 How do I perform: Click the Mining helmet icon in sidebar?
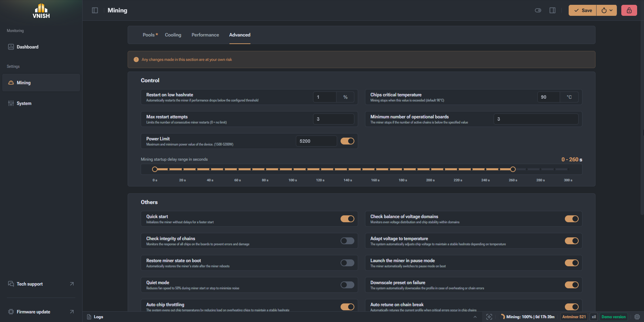click(x=11, y=83)
